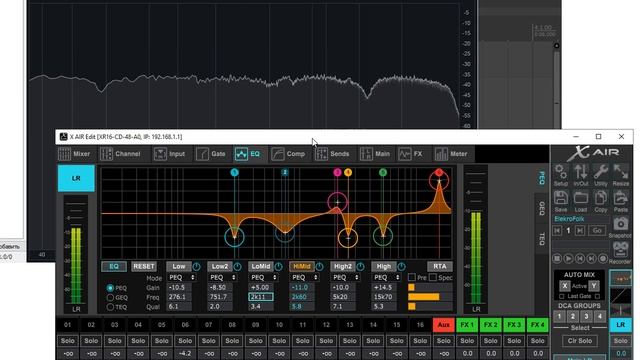The image size is (640, 360).
Task: Toggle the EQ on button
Action: point(114,267)
